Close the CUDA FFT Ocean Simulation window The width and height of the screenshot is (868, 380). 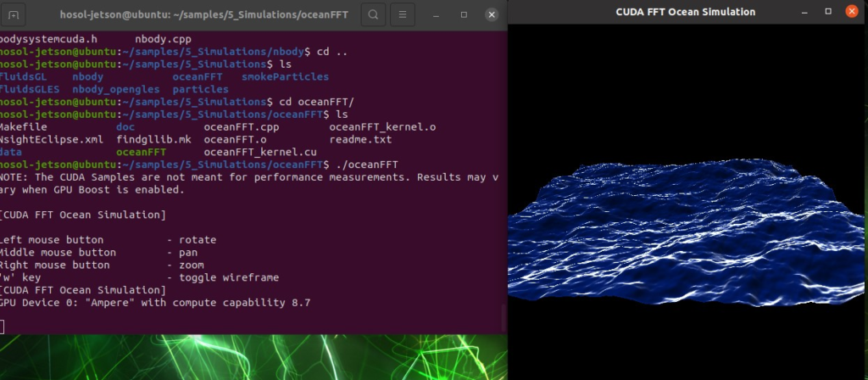point(852,11)
